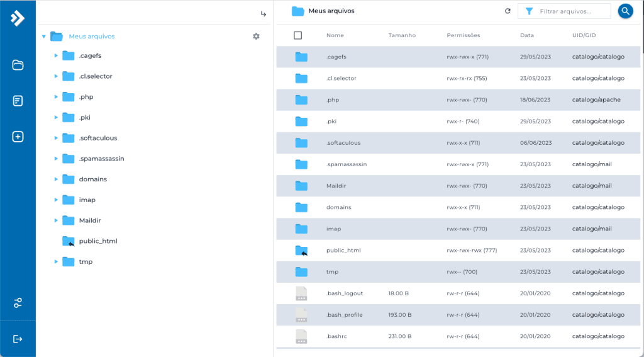Click the app logo at top left
The height and width of the screenshot is (357, 644).
(18, 18)
